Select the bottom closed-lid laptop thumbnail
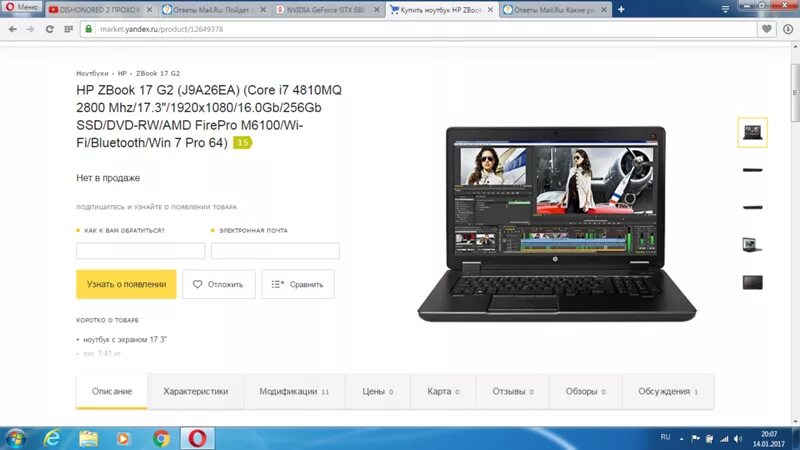800x450 pixels. pyautogui.click(x=753, y=283)
